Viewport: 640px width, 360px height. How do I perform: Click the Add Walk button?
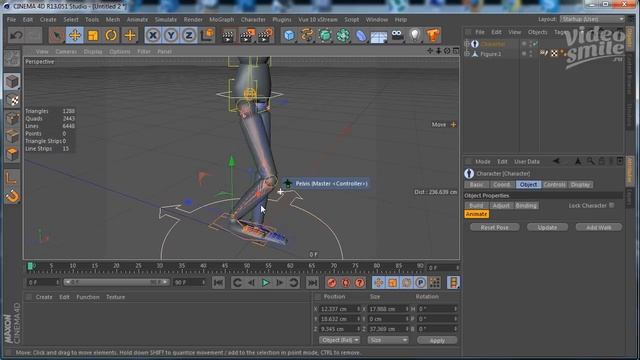pyautogui.click(x=599, y=227)
